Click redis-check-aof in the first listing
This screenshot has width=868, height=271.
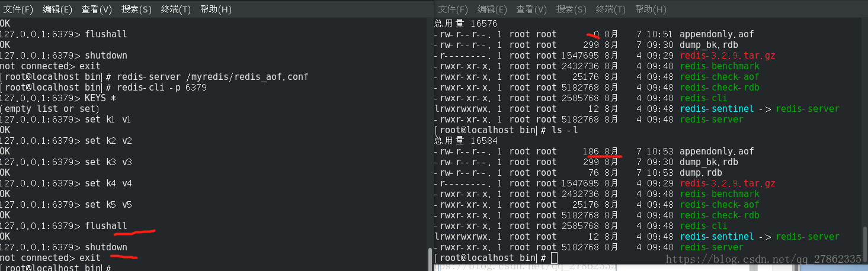click(x=720, y=77)
